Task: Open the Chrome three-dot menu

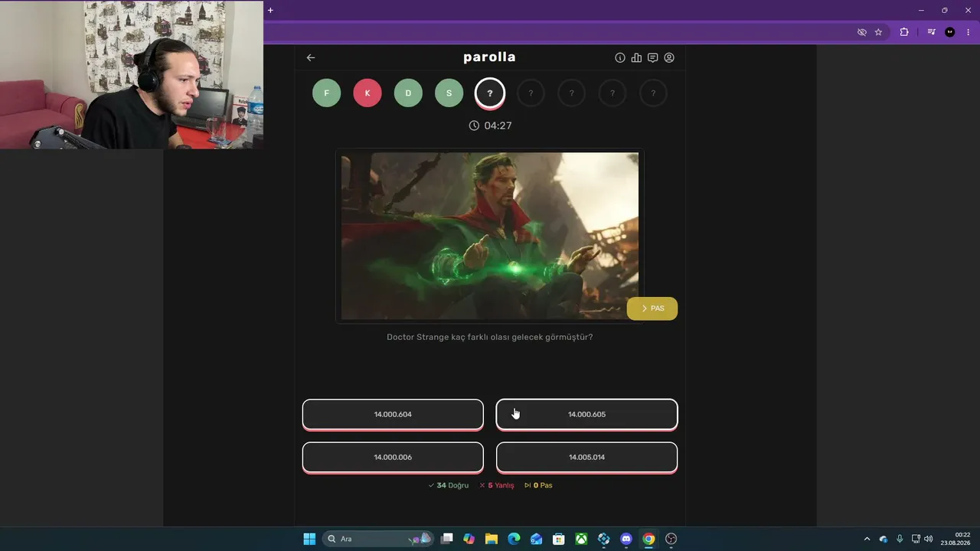Action: point(969,32)
